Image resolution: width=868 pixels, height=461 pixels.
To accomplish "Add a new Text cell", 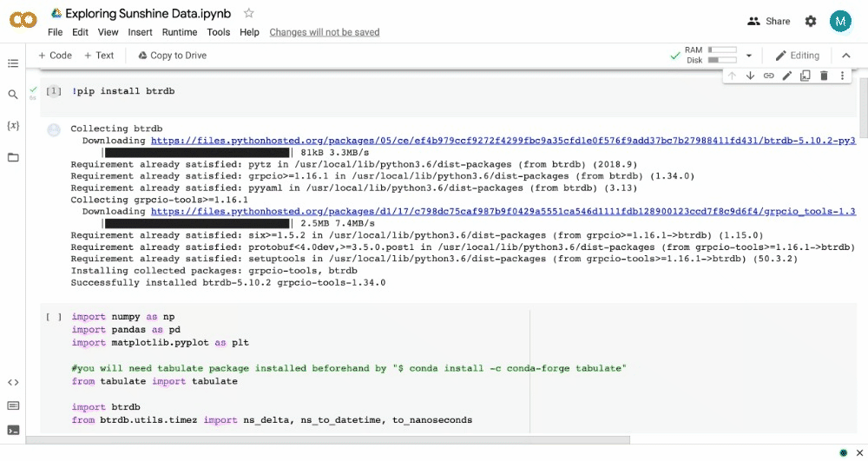I will tap(99, 56).
